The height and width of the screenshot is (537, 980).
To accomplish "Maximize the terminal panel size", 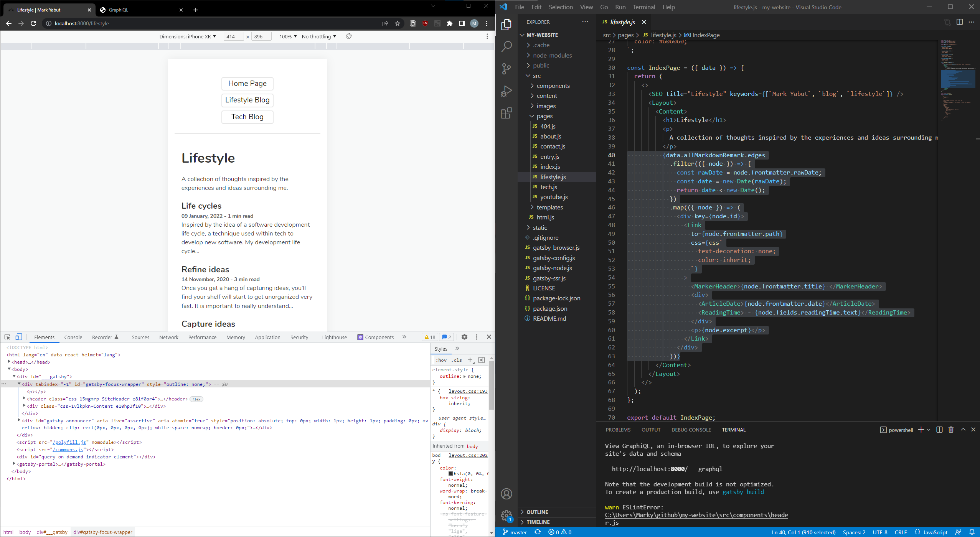I will [x=963, y=430].
